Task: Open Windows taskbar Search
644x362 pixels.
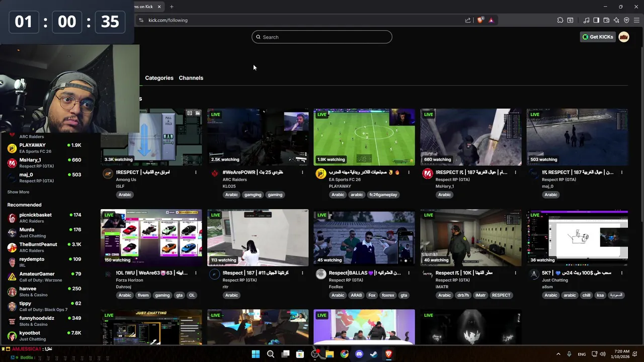Action: [x=271, y=354]
